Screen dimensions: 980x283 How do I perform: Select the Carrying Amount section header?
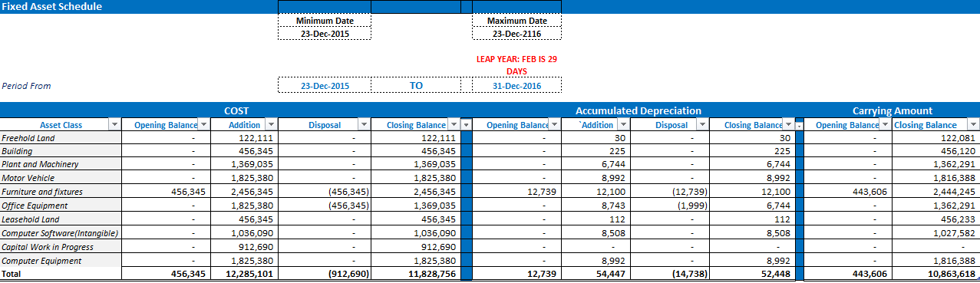click(893, 110)
